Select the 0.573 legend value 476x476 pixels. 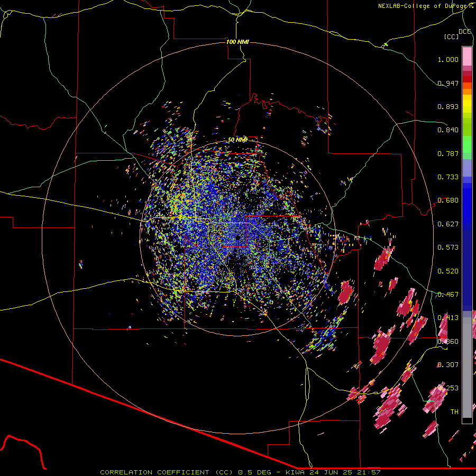[x=448, y=248]
